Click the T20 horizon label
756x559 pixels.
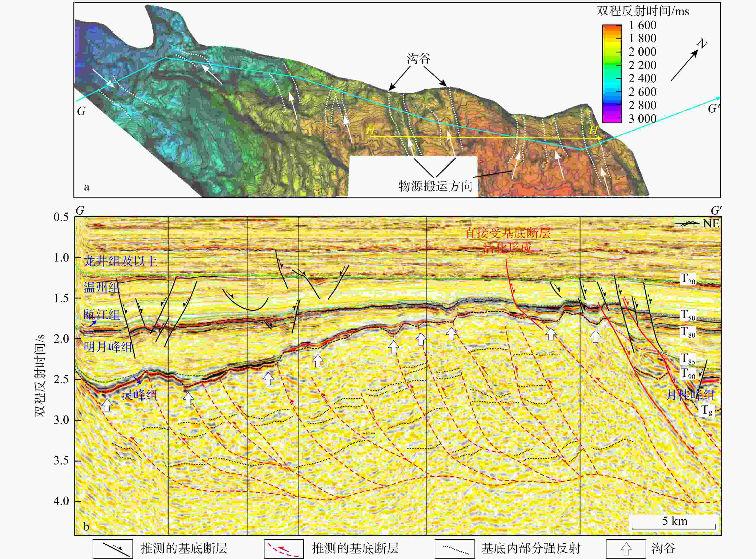tap(688, 279)
